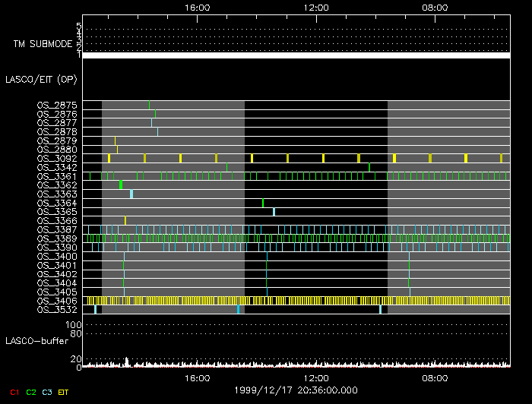Screen dimensions: 532x404
Task: Click the OS_3092 row label
Action: click(x=57, y=159)
